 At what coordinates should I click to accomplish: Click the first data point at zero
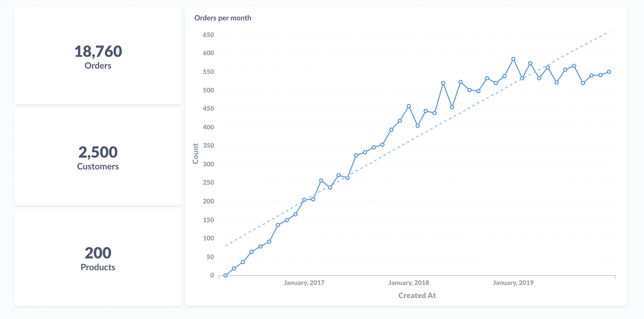click(x=226, y=275)
